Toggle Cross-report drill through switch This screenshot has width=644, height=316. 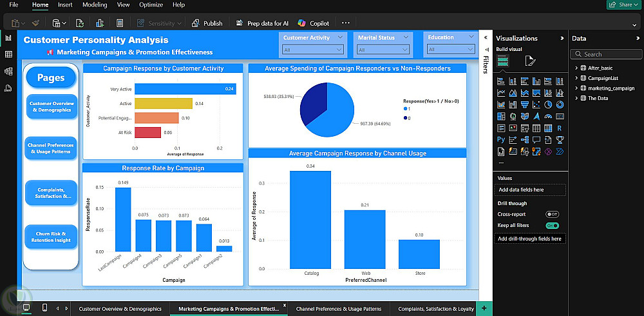pyautogui.click(x=552, y=214)
